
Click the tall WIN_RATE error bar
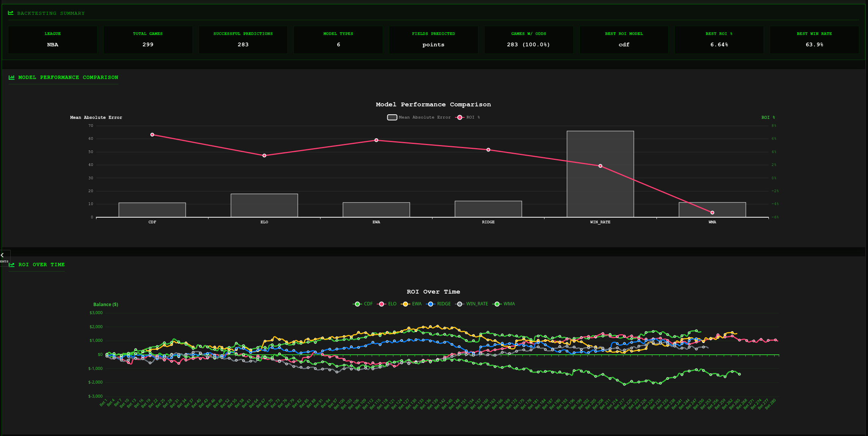point(600,174)
